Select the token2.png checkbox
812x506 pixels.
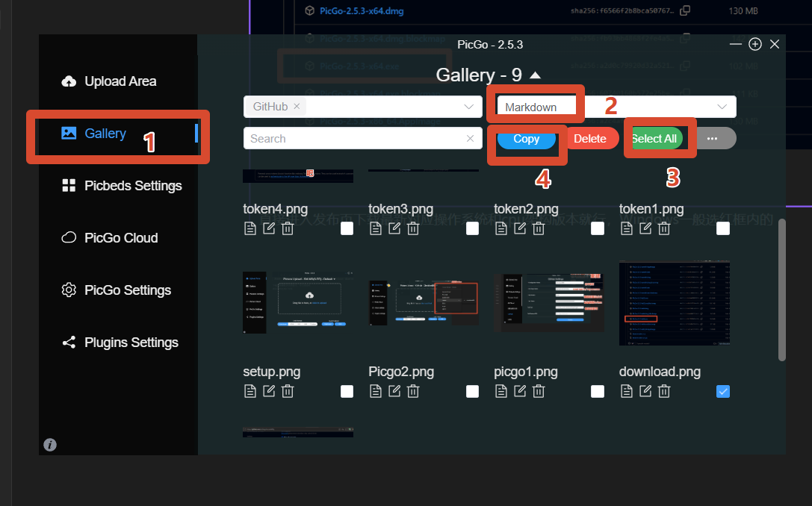click(x=598, y=228)
